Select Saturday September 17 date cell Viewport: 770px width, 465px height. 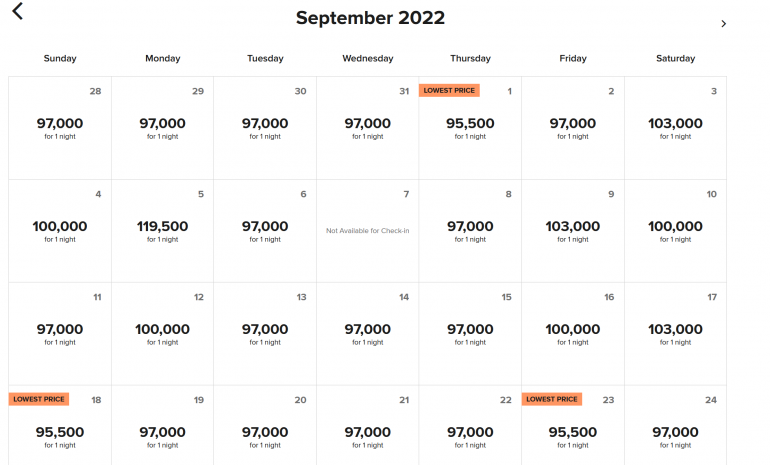point(675,333)
